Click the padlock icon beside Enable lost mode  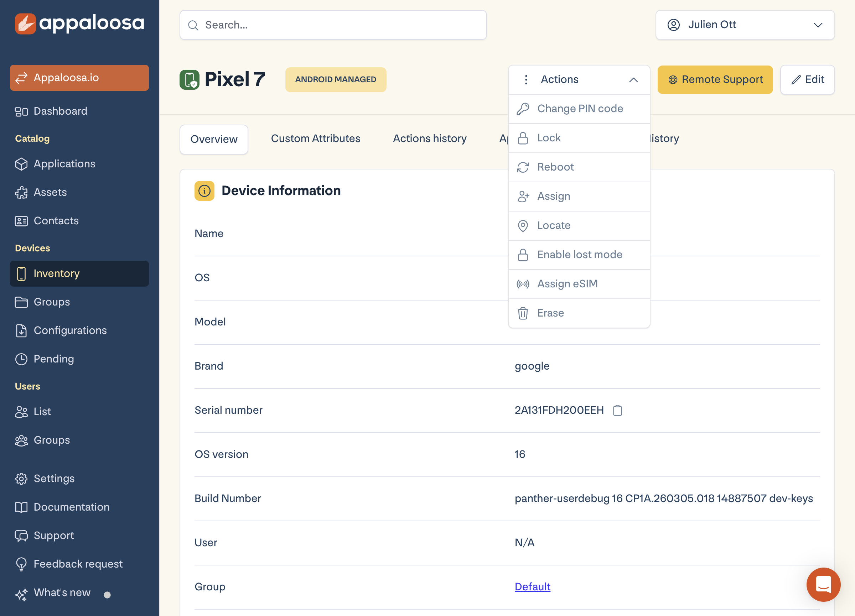pos(523,255)
